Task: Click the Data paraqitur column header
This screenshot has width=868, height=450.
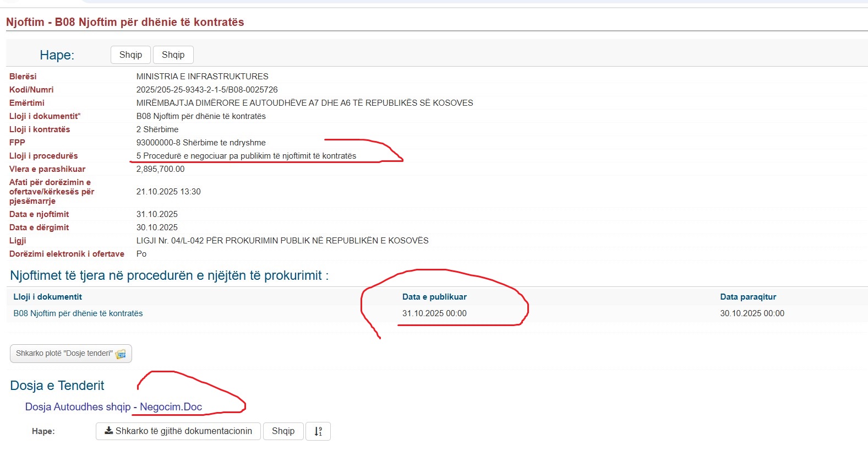Action: 748,297
